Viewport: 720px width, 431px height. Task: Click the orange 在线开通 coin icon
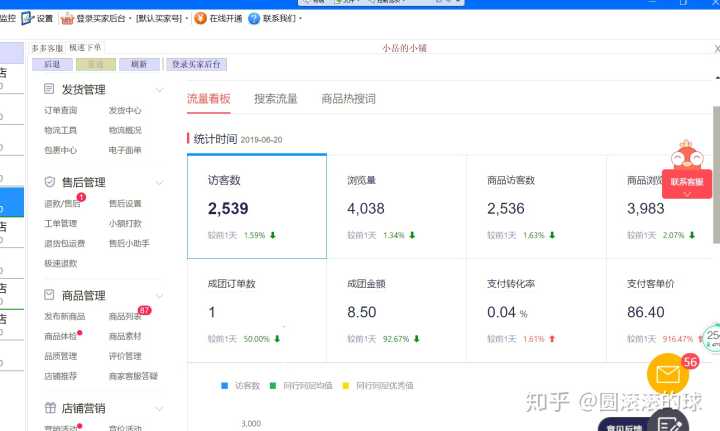point(201,18)
